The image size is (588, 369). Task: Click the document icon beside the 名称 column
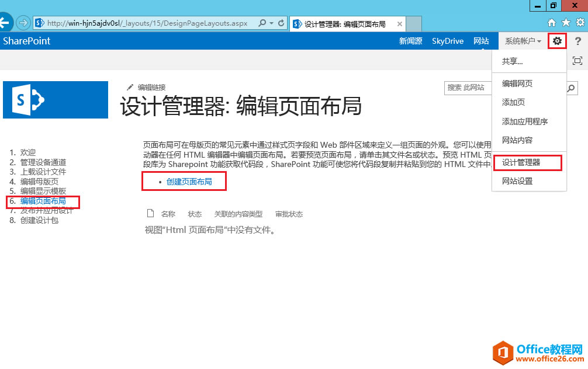point(150,213)
